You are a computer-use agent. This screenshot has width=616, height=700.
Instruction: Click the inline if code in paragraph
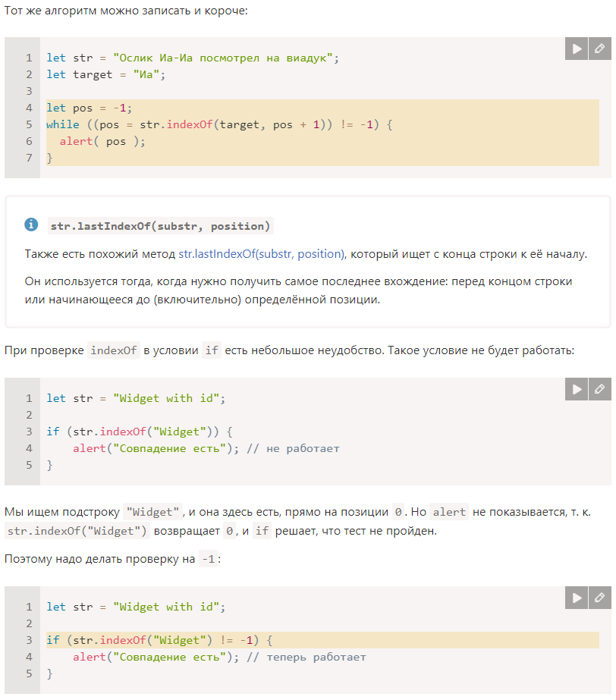[x=212, y=350]
